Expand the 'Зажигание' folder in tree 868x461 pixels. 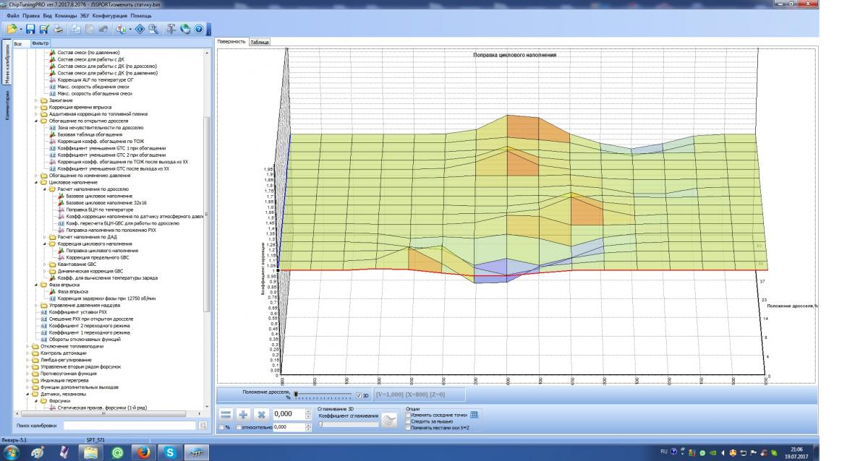[x=37, y=100]
